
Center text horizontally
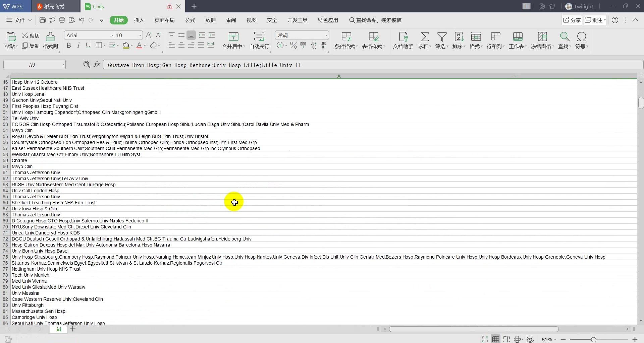pos(181,45)
